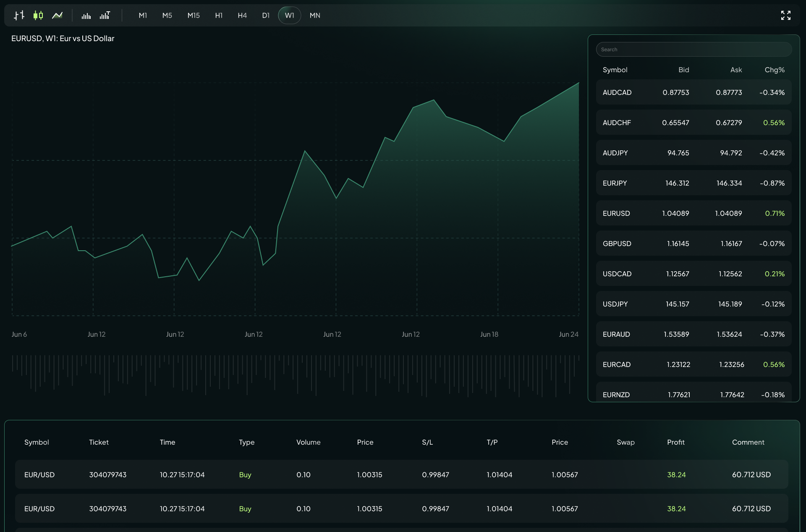The width and height of the screenshot is (806, 532).
Task: Click USDCAD in the quotes panel
Action: coord(694,273)
